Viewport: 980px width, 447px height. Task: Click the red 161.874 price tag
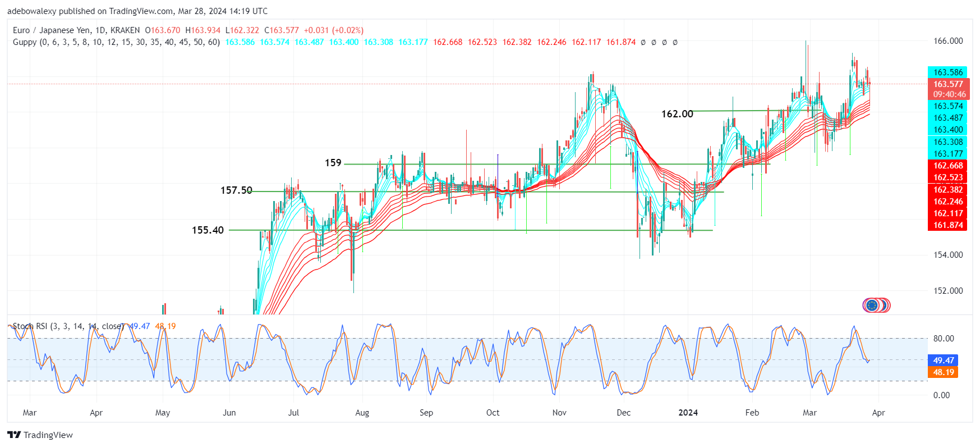tap(948, 225)
